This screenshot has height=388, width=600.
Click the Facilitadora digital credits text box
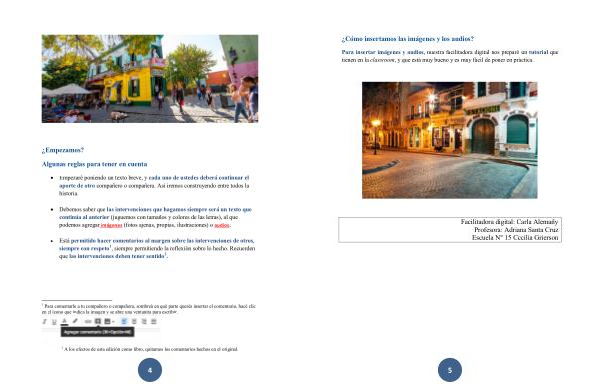450,230
